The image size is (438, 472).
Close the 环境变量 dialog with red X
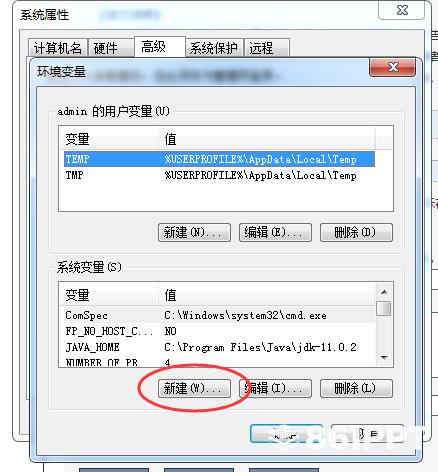tap(393, 67)
